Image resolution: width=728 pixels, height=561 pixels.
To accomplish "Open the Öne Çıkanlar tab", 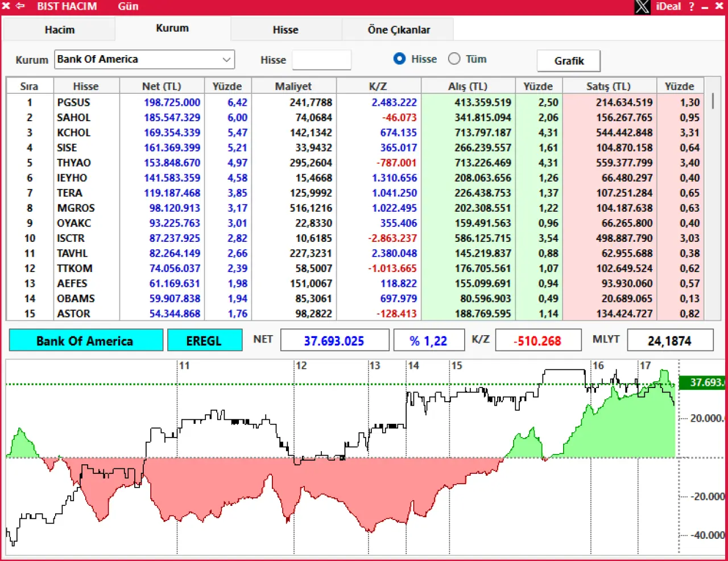I will (399, 30).
